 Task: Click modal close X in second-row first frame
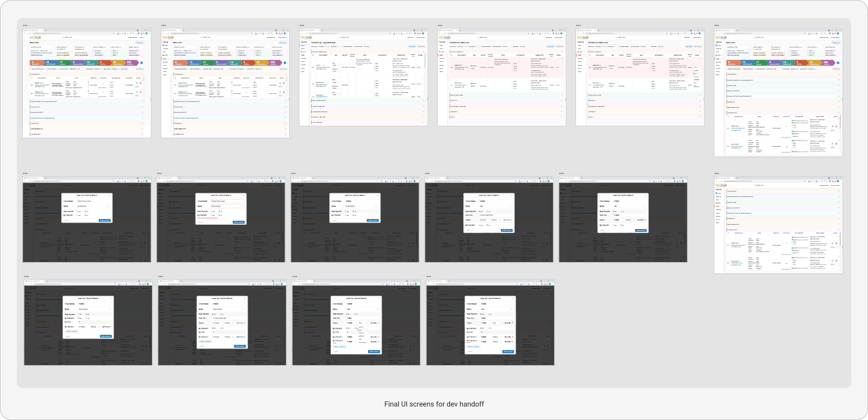coord(109,195)
